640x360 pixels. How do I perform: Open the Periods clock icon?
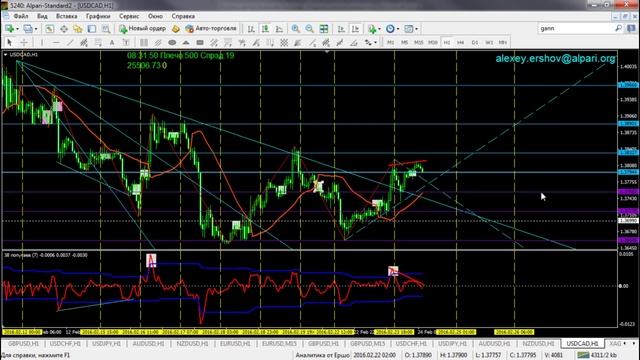(390, 29)
